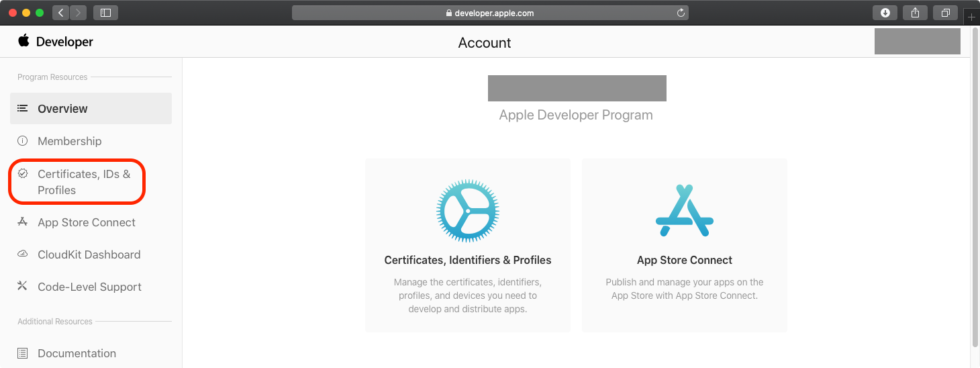Open Membership in the sidebar

tap(70, 141)
